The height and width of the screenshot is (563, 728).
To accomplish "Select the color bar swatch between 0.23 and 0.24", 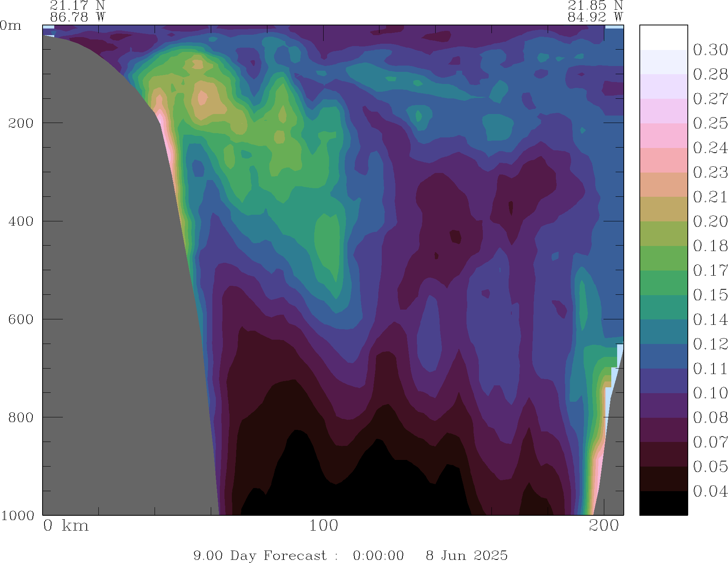I will (663, 160).
